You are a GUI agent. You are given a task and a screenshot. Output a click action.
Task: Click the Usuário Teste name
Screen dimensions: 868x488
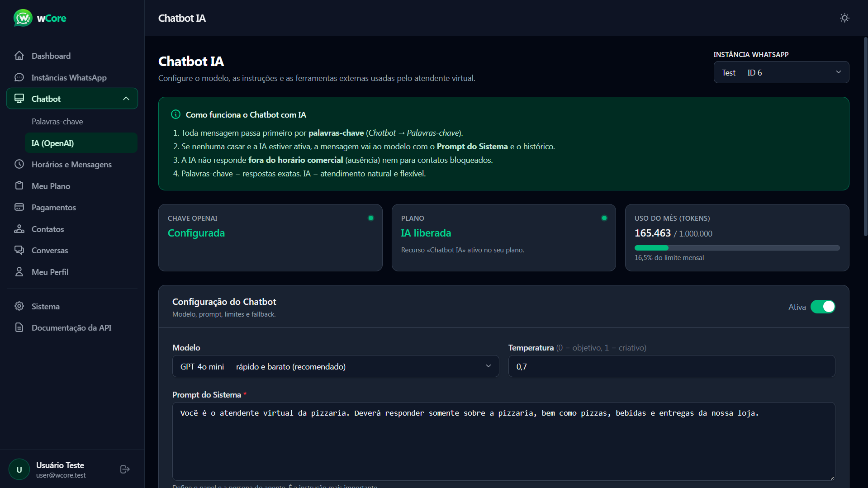point(60,465)
